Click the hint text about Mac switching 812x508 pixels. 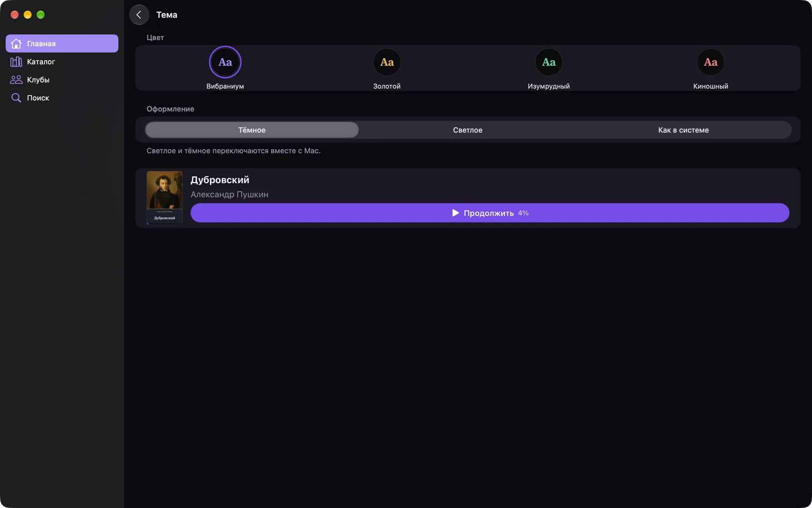[233, 151]
